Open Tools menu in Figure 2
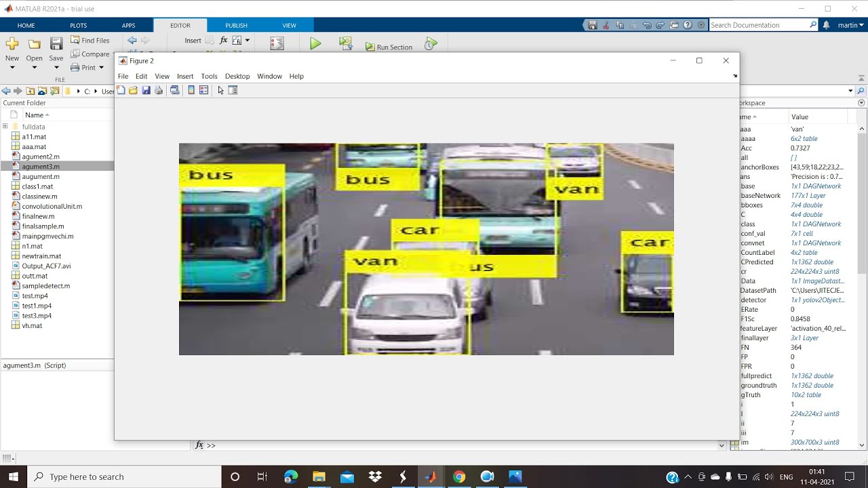The height and width of the screenshot is (488, 868). pyautogui.click(x=209, y=76)
